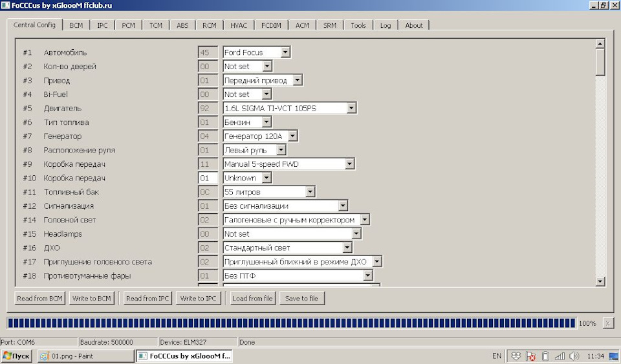Expand the Стандартный свет dropdown
621x364 pixels.
[x=347, y=248]
